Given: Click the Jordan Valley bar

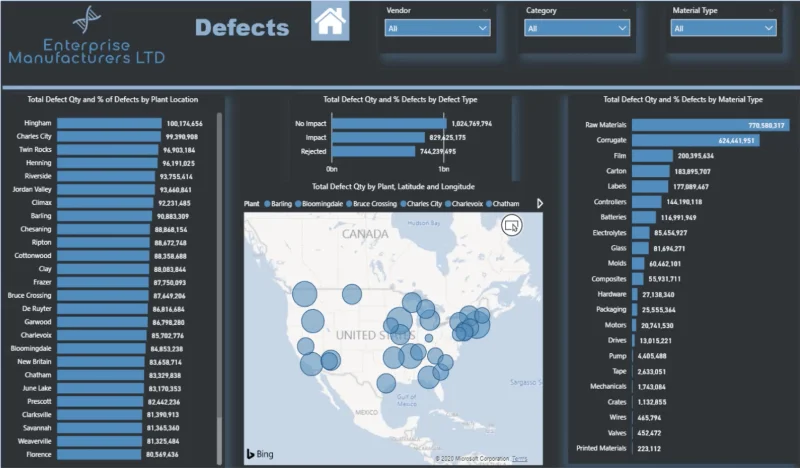Looking at the screenshot, I should (x=106, y=190).
